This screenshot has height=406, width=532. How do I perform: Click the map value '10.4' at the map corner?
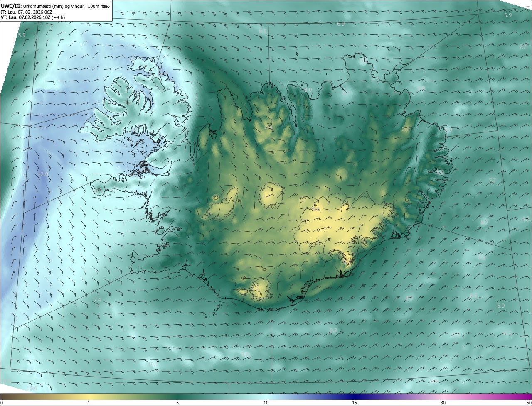coord(32,389)
